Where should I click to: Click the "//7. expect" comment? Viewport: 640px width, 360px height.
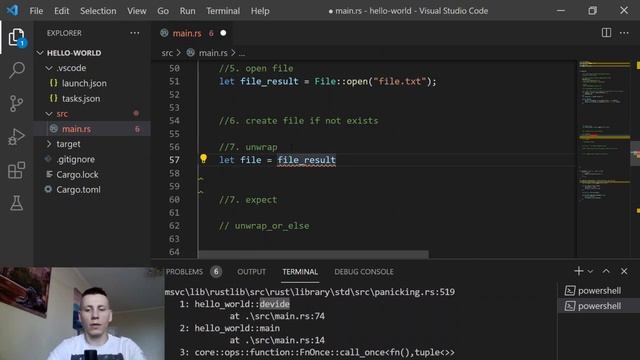point(248,200)
